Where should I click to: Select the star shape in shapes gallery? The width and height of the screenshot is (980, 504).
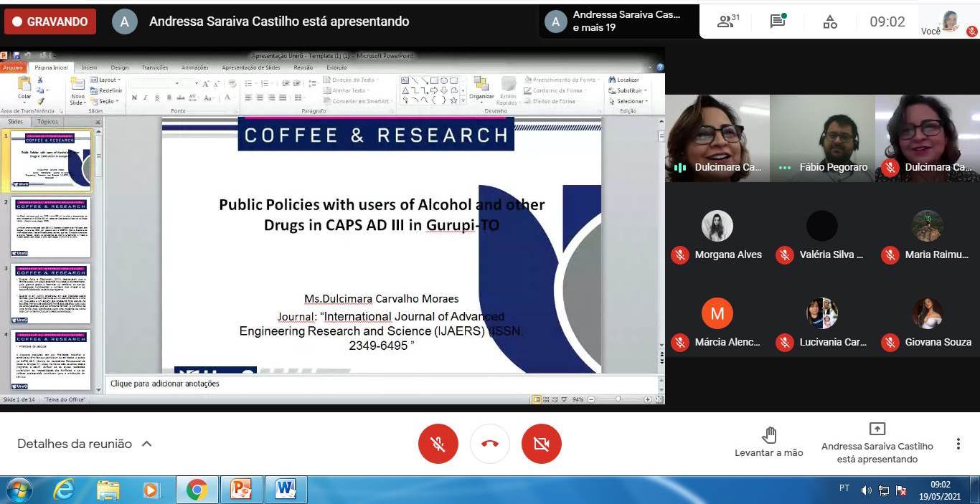[453, 100]
